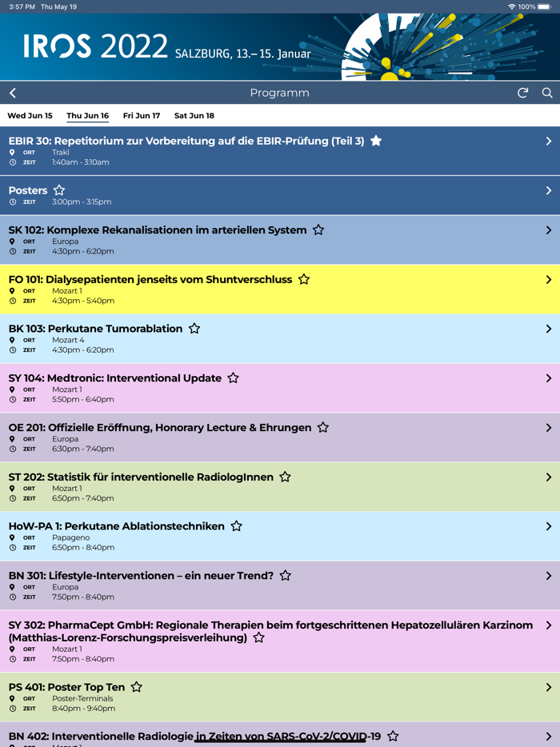Open SY 302 PharmaCept GmbH title
560x747 pixels.
coord(270,631)
